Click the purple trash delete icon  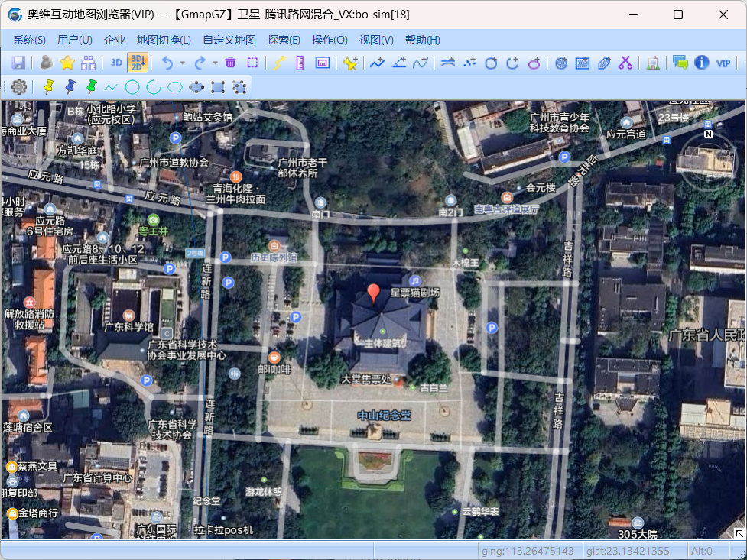(x=230, y=63)
